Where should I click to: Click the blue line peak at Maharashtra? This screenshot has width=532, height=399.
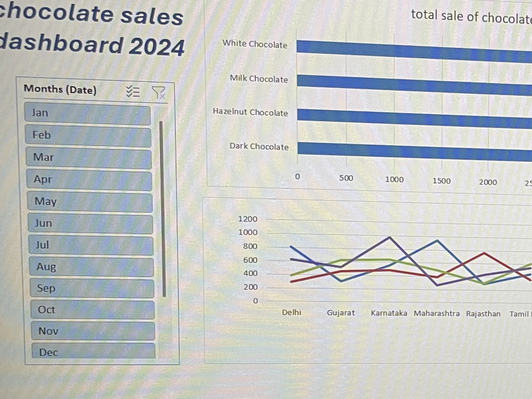point(438,240)
